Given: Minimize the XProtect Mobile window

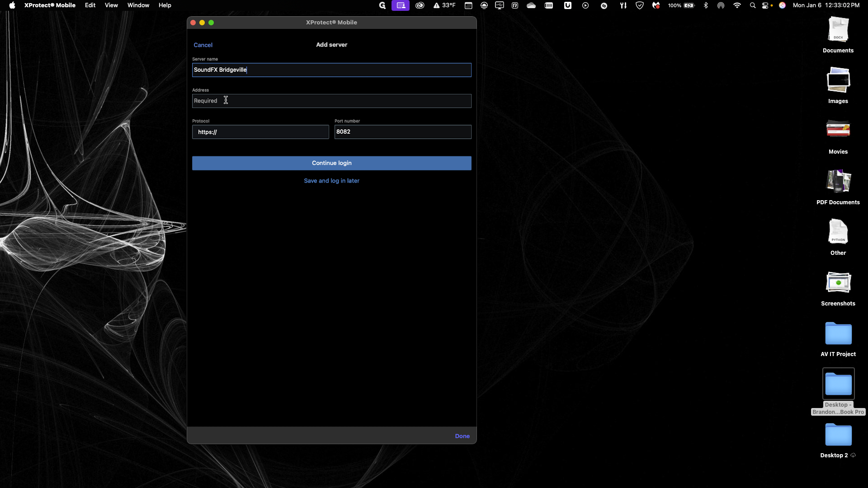Looking at the screenshot, I should point(202,23).
